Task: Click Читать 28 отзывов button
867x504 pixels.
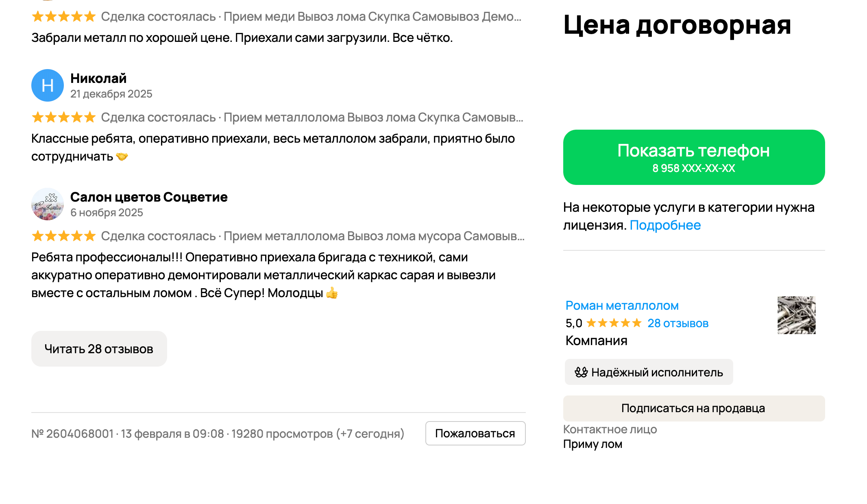Action: 99,349
